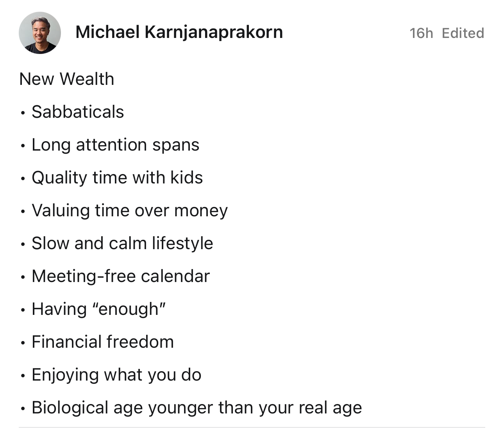Screen dimensions: 504x433
Task: Open the Michael Karnjanaprakorn author name link
Action: [x=179, y=32]
